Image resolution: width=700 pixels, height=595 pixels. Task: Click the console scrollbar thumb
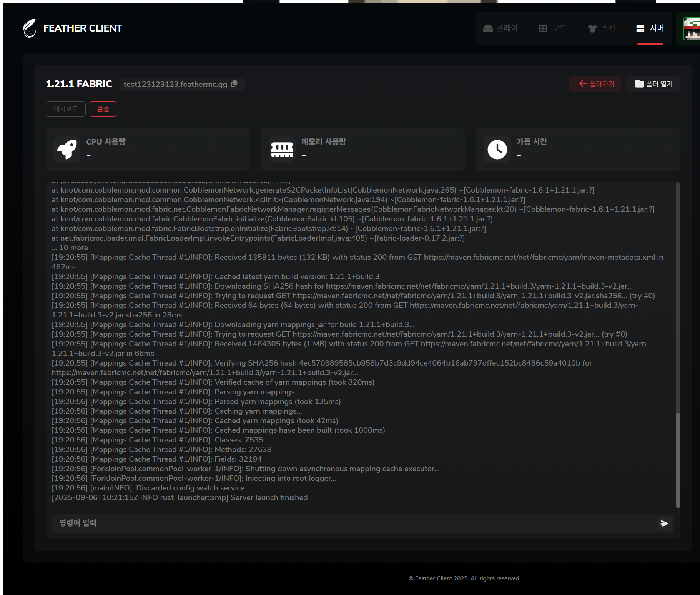click(x=678, y=460)
